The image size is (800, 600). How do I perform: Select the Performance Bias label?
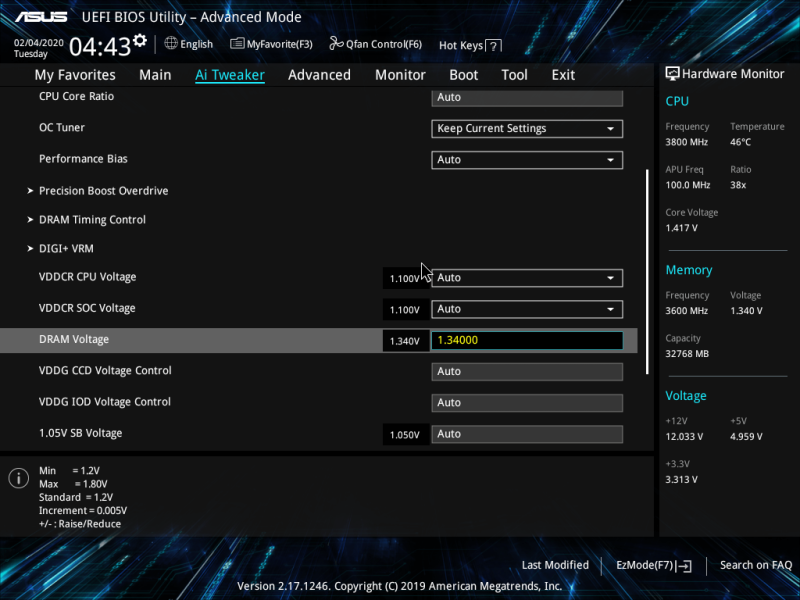pos(83,159)
